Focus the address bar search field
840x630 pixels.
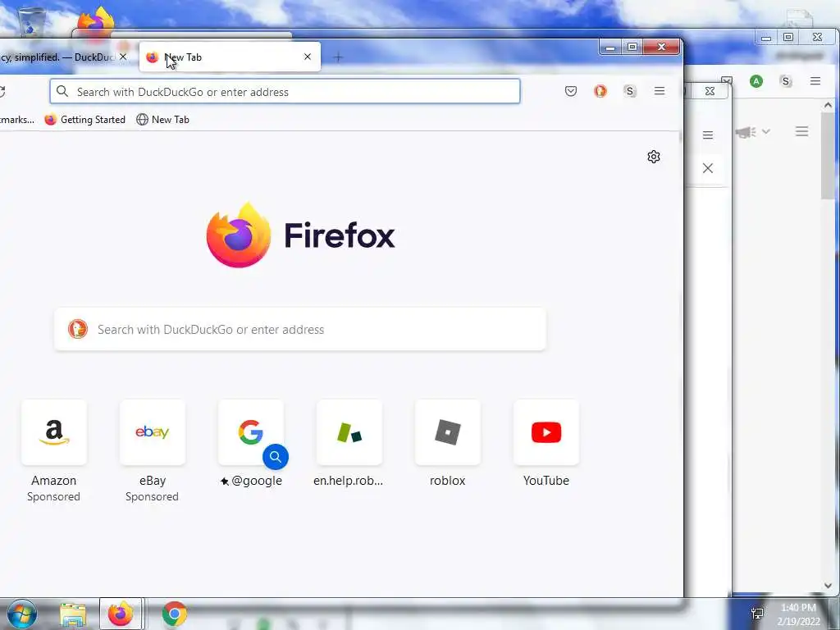pos(285,92)
